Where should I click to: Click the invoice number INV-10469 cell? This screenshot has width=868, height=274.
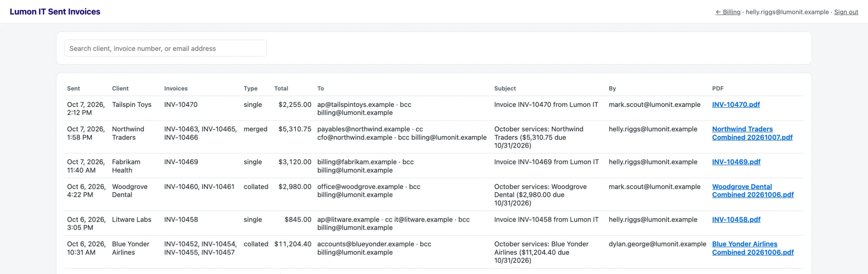click(181, 162)
